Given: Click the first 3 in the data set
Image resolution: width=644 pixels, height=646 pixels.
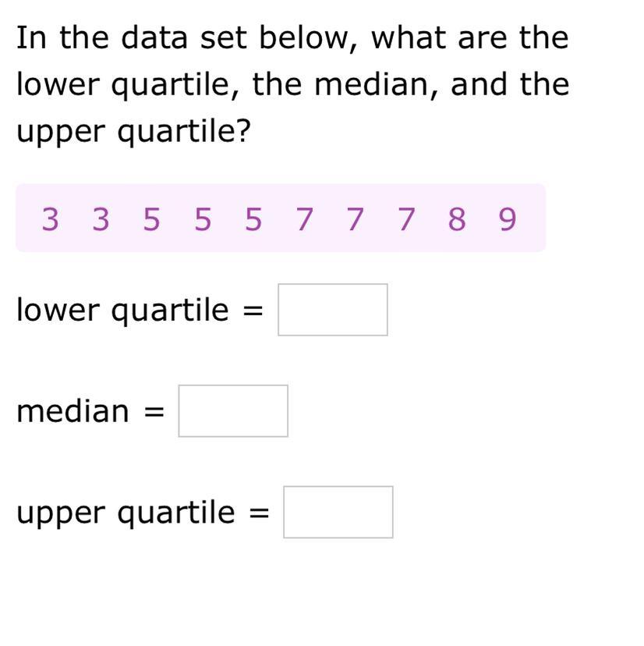Looking at the screenshot, I should [50, 219].
